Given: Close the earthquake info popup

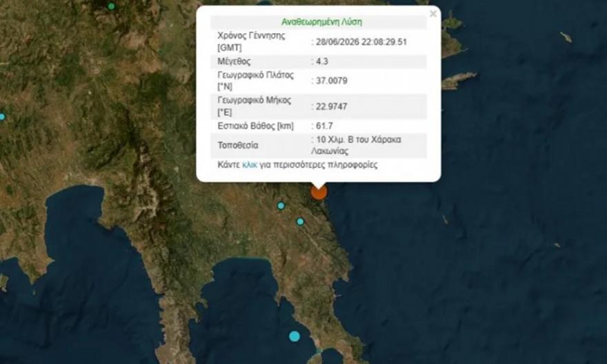Looking at the screenshot, I should click(x=432, y=14).
